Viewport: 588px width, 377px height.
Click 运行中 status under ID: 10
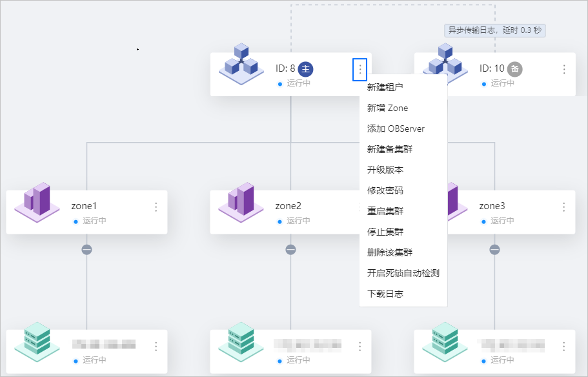tap(503, 83)
